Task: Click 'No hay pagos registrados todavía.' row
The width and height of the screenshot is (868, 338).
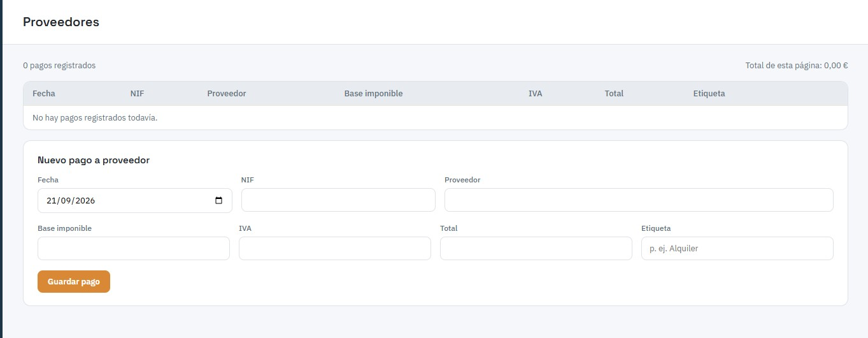Action: 436,117
